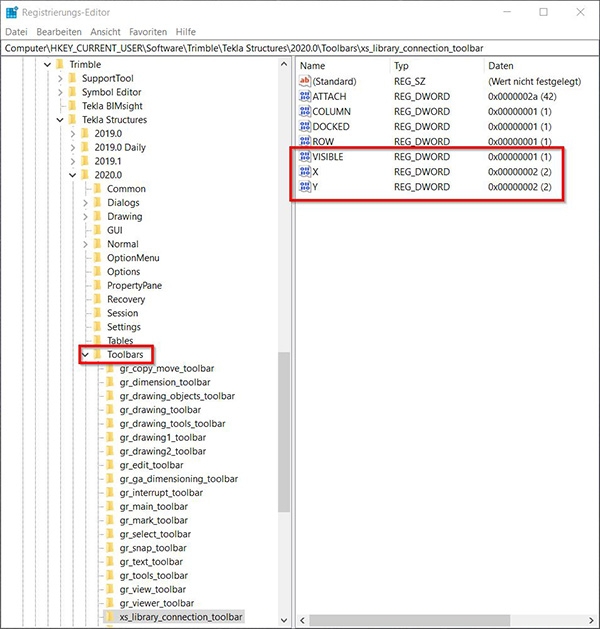Viewport: 600px width, 629px height.
Task: Click the tree pane scroll up arrow
Action: (x=284, y=64)
